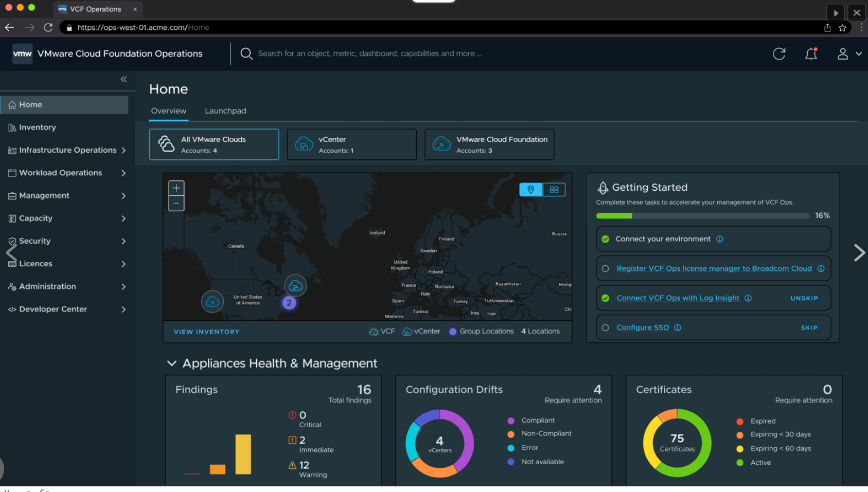
Task: Click the refresh icon in the header
Action: pyautogui.click(x=780, y=53)
